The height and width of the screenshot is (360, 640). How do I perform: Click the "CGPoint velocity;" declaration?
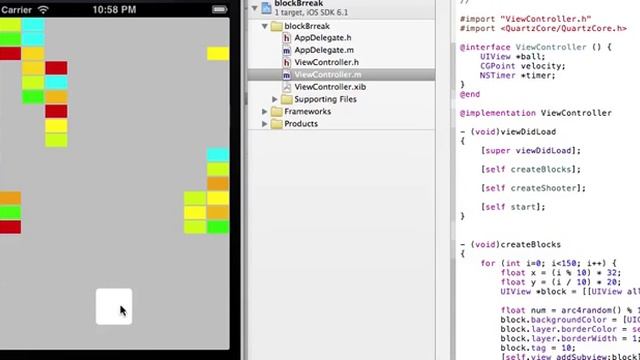(x=522, y=66)
